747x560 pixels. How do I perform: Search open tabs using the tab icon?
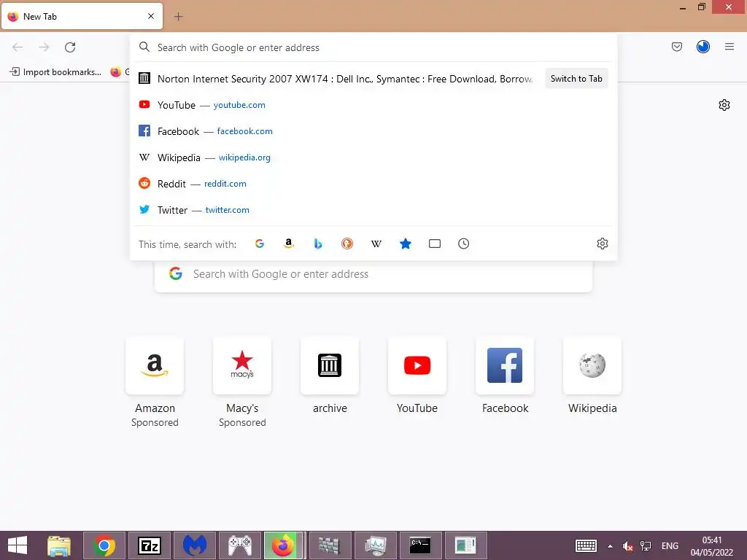pyautogui.click(x=435, y=244)
